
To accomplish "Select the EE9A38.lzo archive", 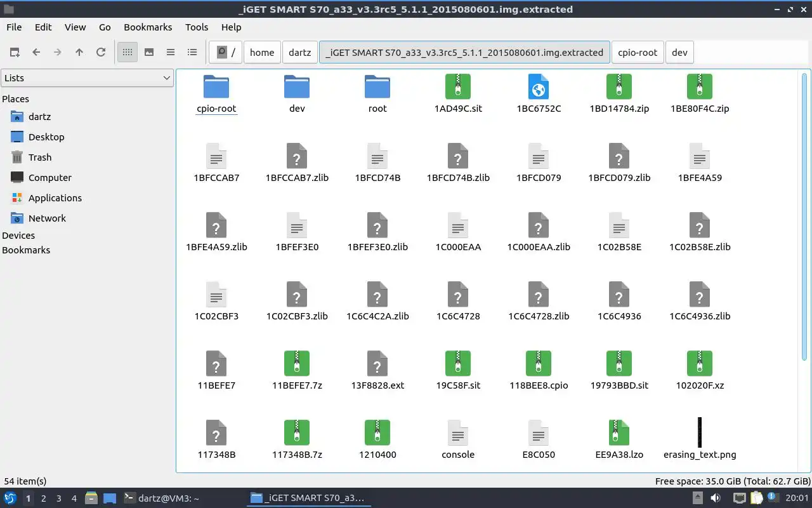I will tap(619, 433).
